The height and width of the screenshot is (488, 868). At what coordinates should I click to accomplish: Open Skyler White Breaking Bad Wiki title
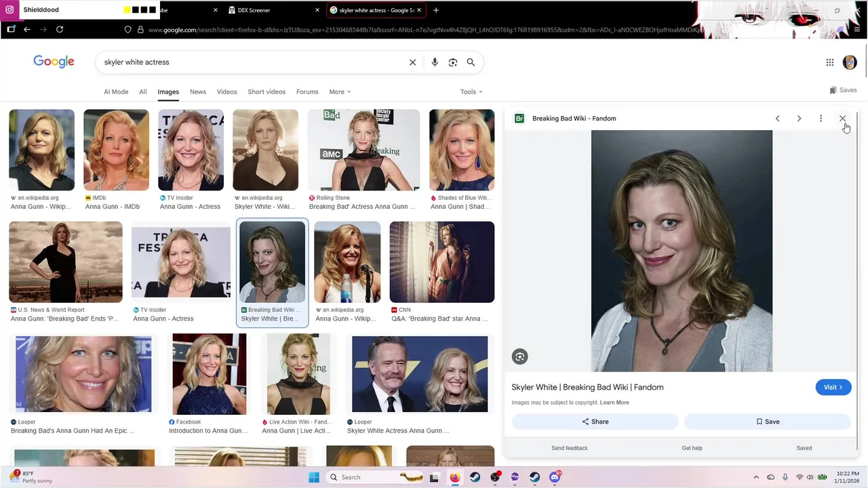coord(587,388)
